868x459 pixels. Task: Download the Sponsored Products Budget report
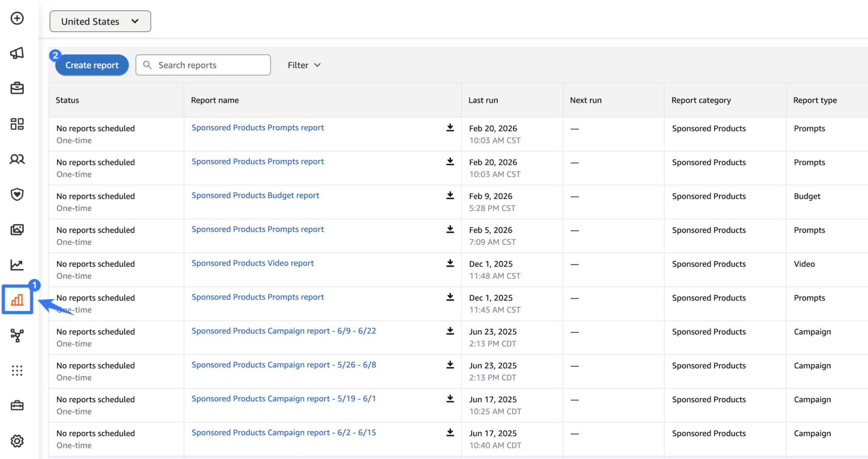tap(450, 195)
